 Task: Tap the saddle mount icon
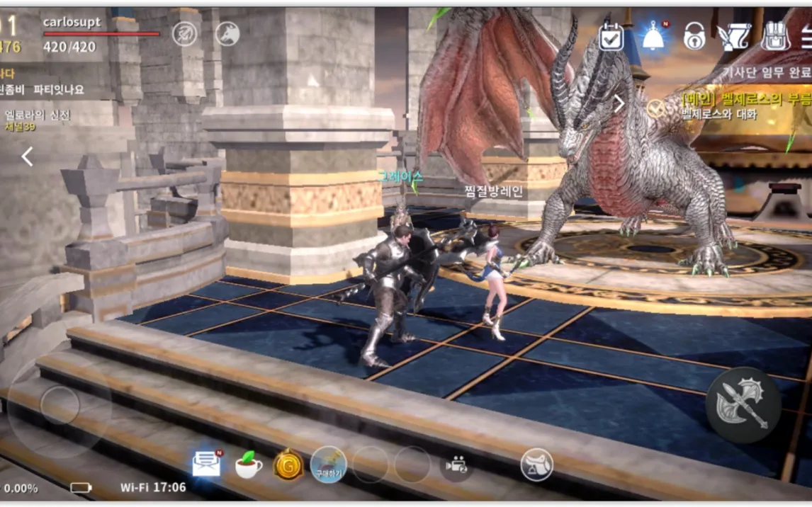click(537, 465)
